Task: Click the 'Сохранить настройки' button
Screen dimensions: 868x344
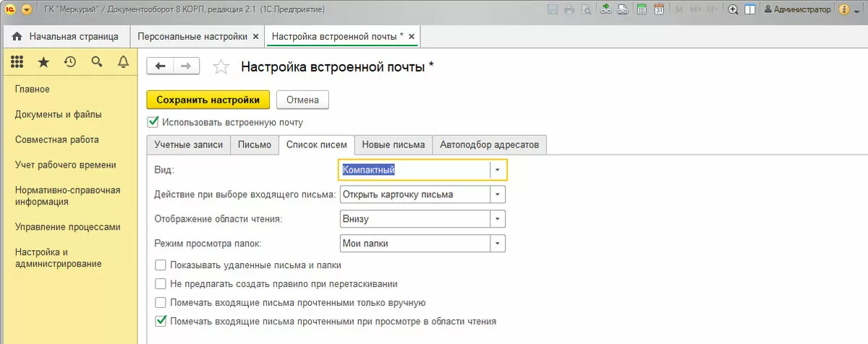Action: pos(208,100)
